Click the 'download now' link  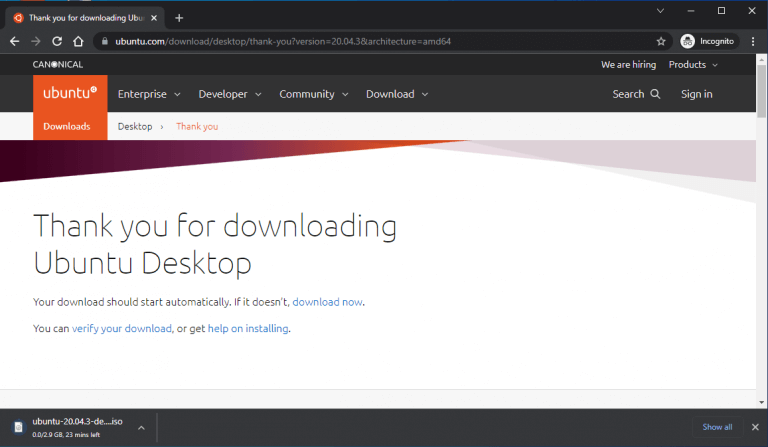[x=327, y=302]
